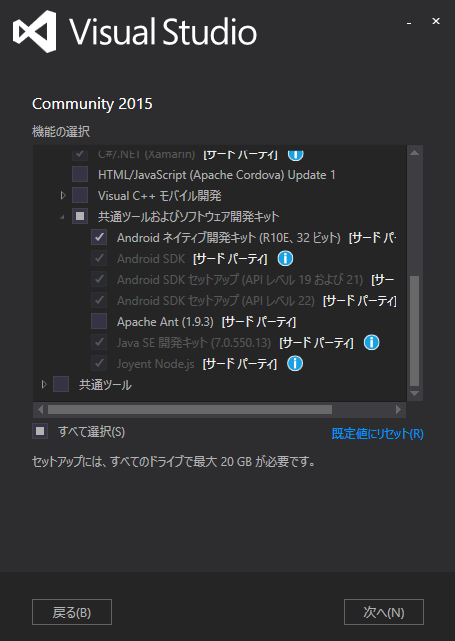Collapse 共通ツールおよびソフトウェア開発キット node
This screenshot has height=641, width=455.
pyautogui.click(x=62, y=217)
